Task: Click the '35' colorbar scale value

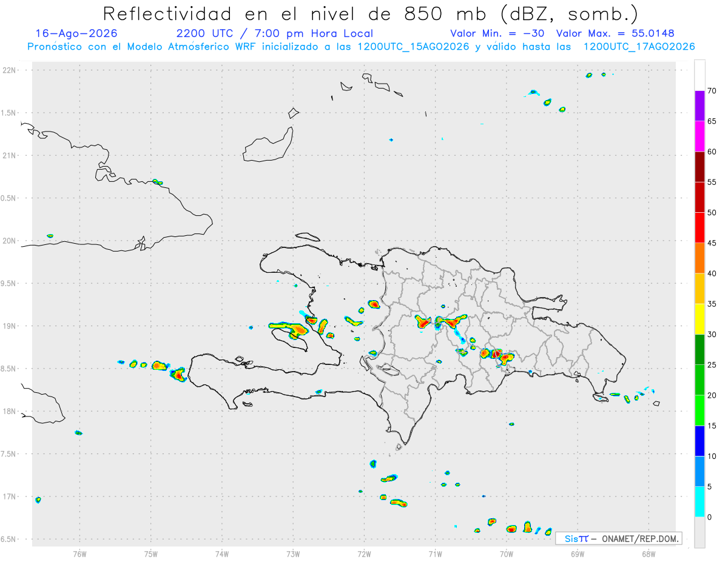Action: 712,304
